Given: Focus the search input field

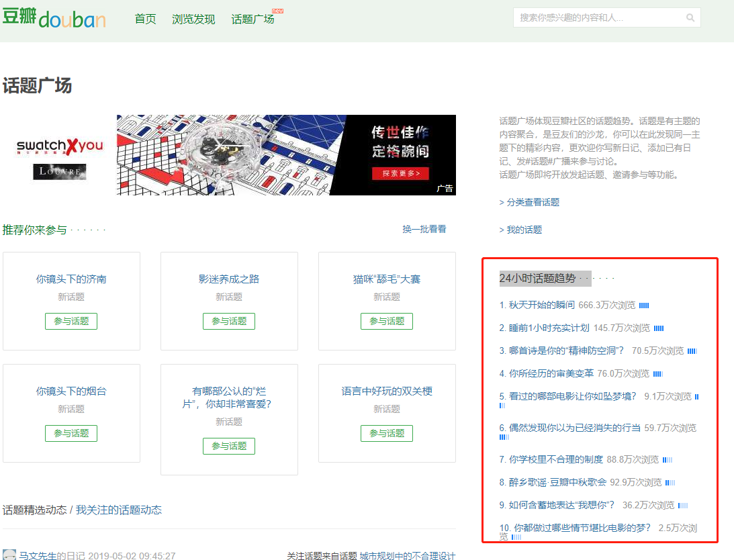Looking at the screenshot, I should [x=598, y=17].
